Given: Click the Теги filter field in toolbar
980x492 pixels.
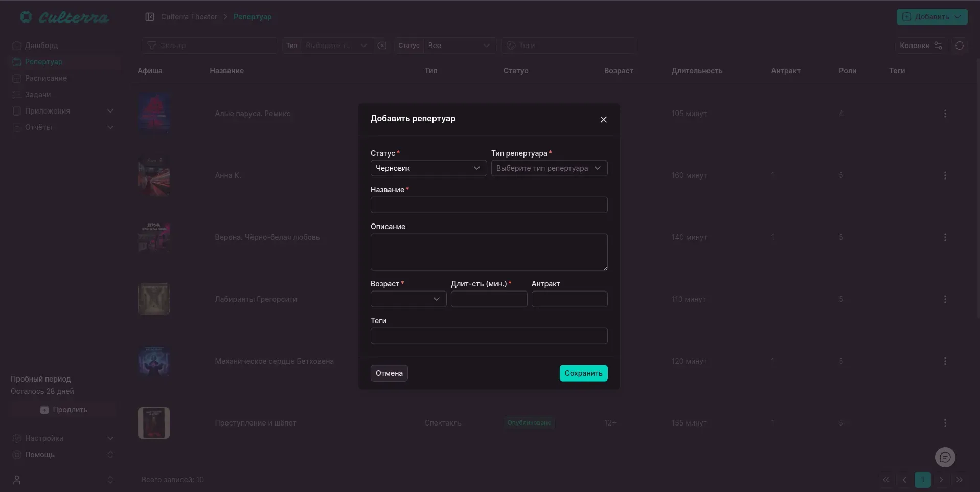Looking at the screenshot, I should 569,46.
